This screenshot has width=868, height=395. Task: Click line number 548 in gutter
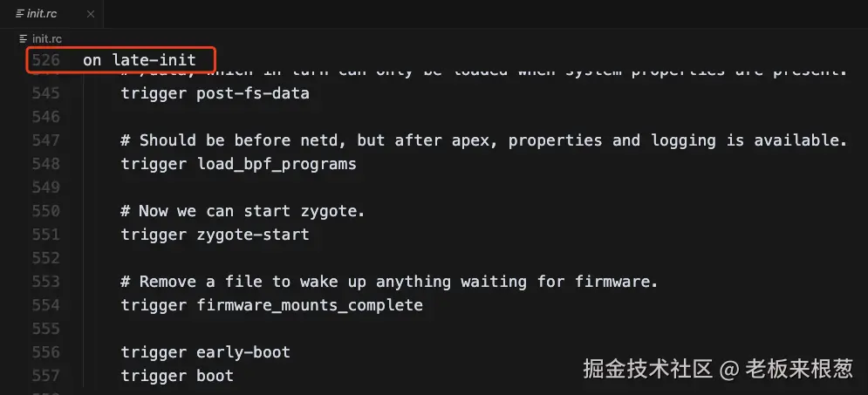pyautogui.click(x=44, y=164)
